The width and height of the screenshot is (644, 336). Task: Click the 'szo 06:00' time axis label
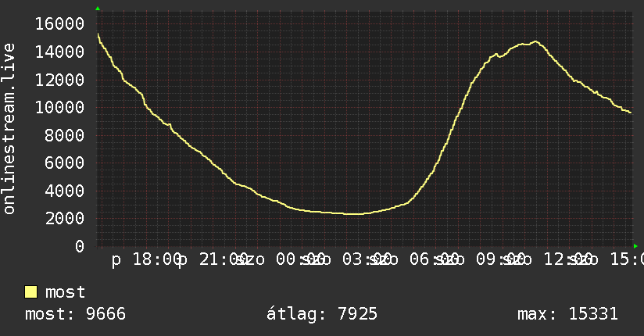413,259
